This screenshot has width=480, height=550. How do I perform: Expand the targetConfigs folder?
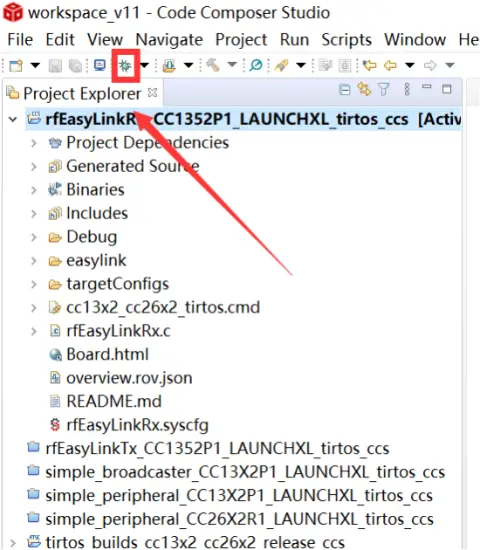pos(34,284)
